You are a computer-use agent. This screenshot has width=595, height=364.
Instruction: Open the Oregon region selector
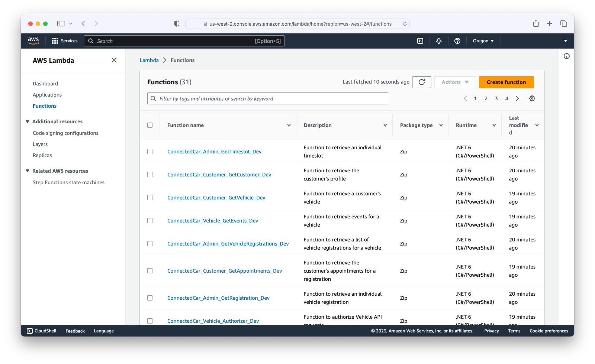tap(483, 41)
